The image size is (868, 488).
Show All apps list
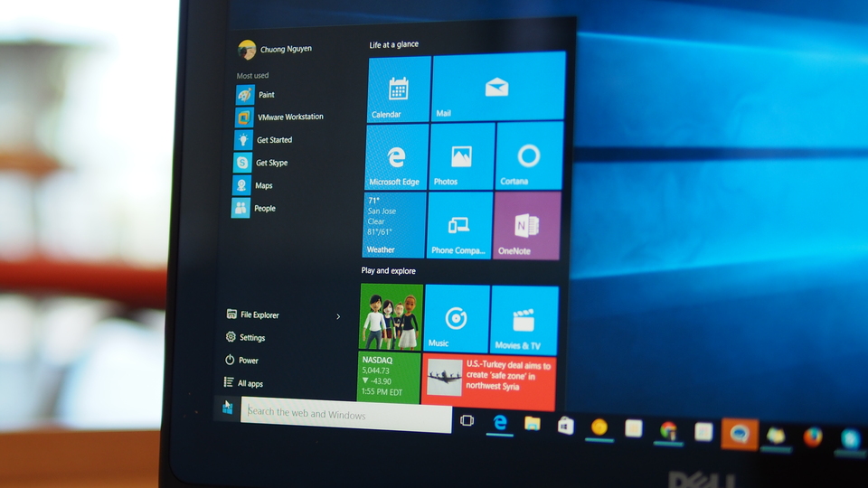[x=243, y=383]
